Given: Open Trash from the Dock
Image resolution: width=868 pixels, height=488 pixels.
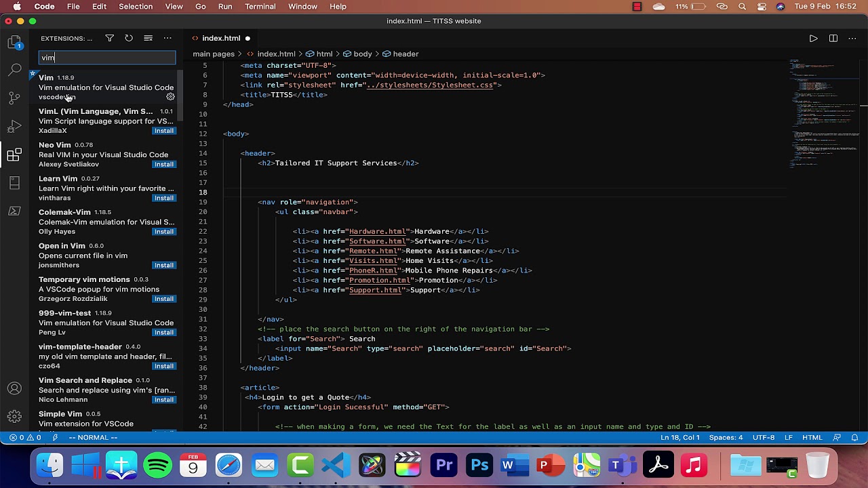Looking at the screenshot, I should coord(817,466).
